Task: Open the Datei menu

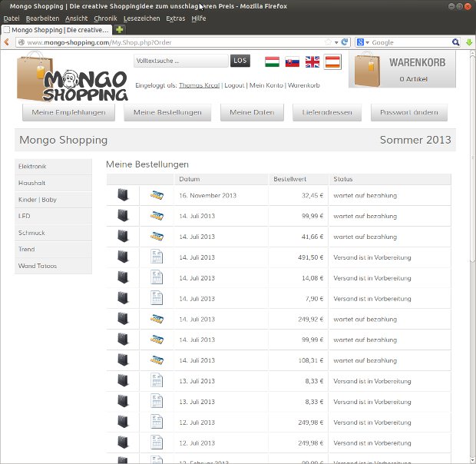Action: pos(12,18)
